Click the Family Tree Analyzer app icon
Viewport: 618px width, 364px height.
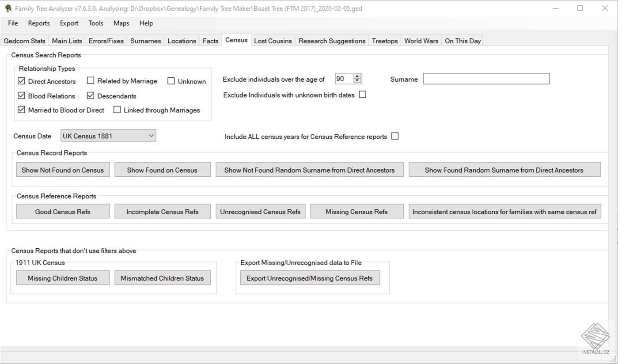coord(8,8)
